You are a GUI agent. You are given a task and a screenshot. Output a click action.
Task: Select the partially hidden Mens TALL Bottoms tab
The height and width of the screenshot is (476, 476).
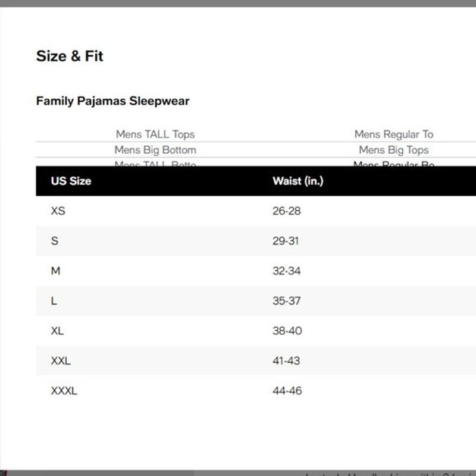tap(155, 164)
